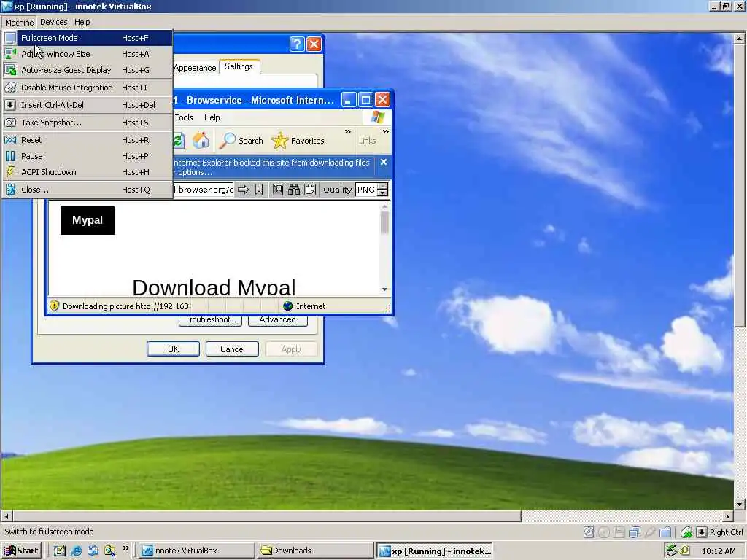This screenshot has height=560, width=747.
Task: Click the Display Properties help button
Action: (297, 44)
